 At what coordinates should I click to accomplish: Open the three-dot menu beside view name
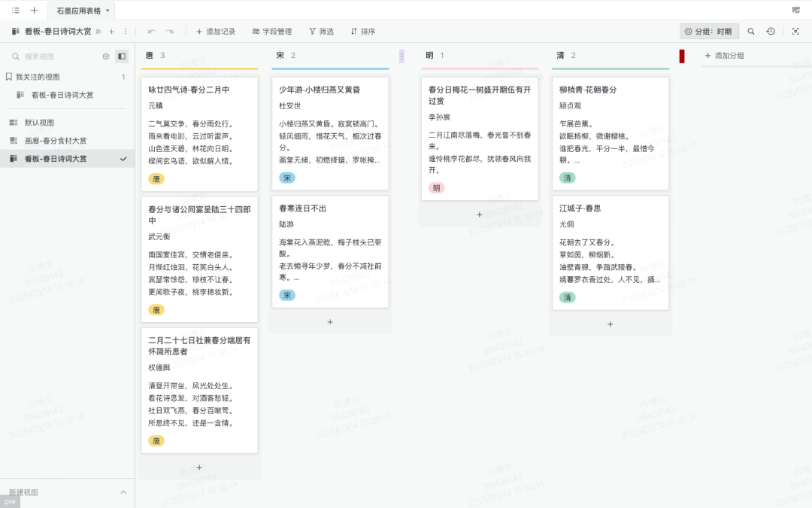click(125, 32)
